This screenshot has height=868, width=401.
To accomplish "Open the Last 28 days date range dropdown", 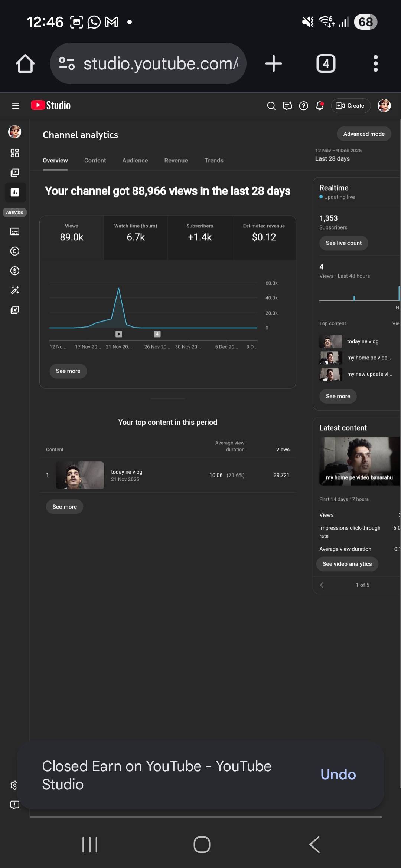I will pyautogui.click(x=338, y=155).
